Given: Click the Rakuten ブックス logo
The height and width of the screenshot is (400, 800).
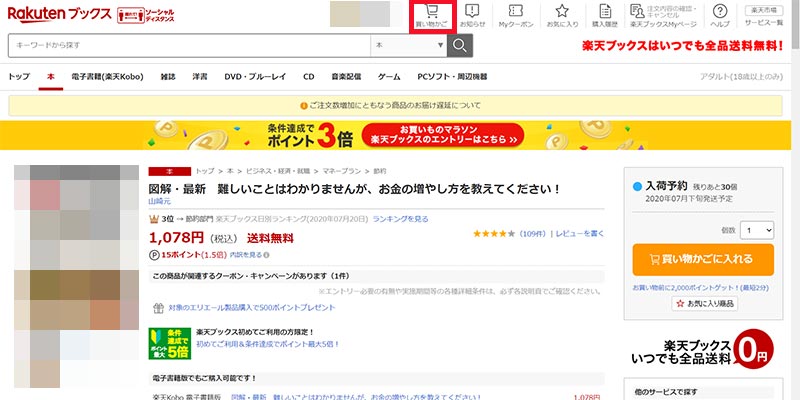Looking at the screenshot, I should tap(59, 14).
